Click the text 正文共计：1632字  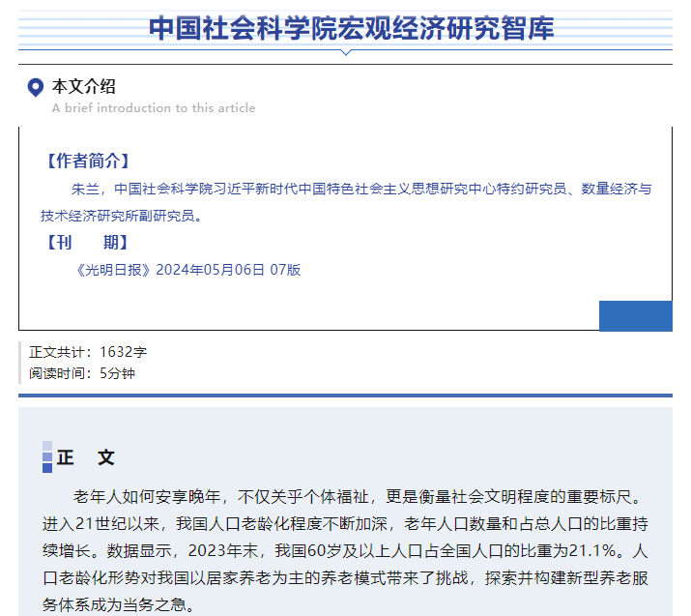point(88,352)
